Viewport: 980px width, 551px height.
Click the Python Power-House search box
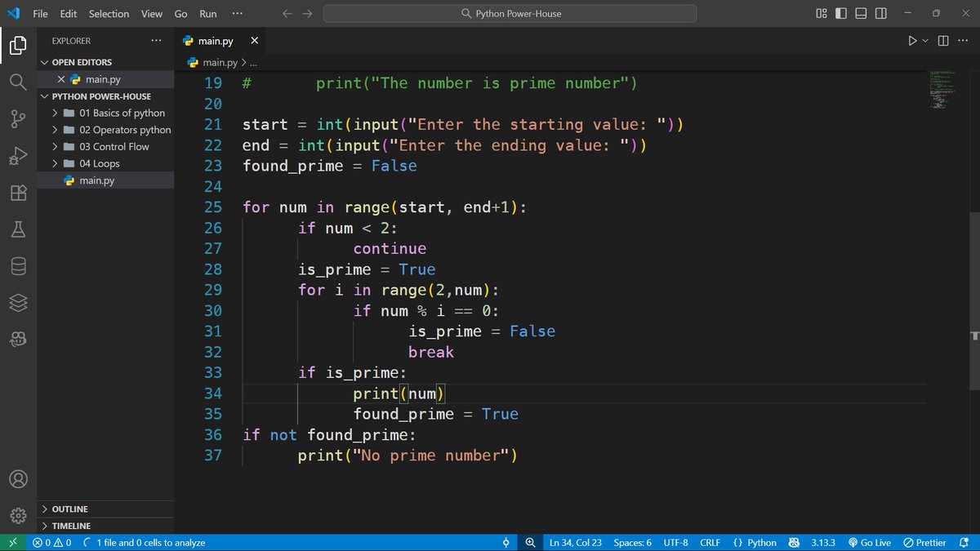[510, 14]
